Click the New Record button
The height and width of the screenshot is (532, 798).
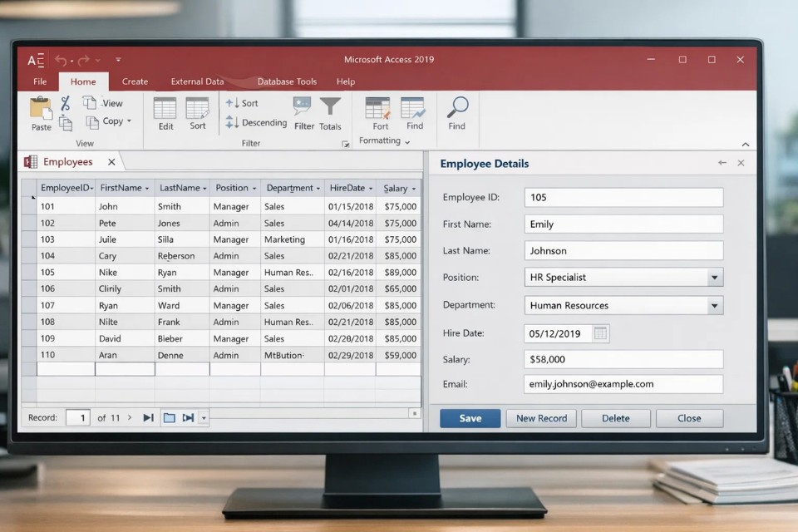541,418
